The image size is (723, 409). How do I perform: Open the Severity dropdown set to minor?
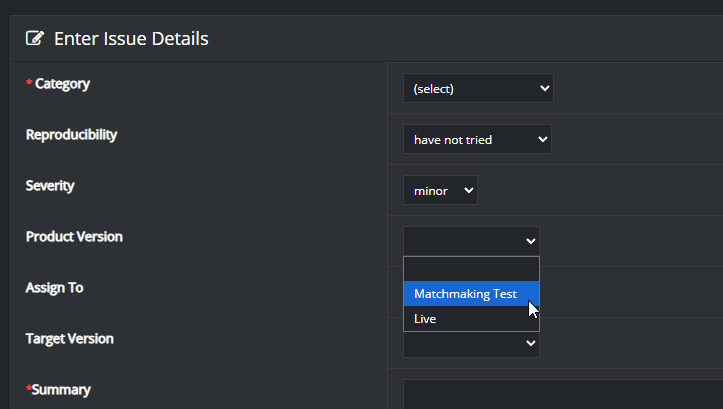440,190
